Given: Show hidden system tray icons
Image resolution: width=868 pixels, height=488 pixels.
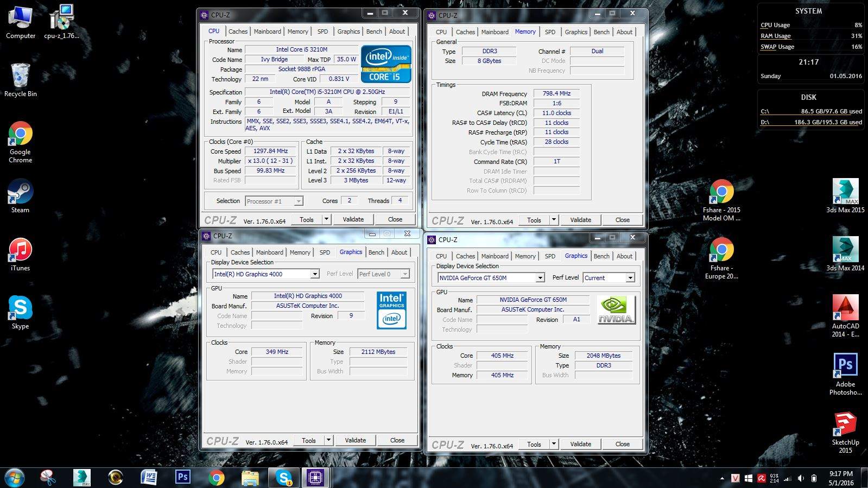Looking at the screenshot, I should coord(722,478).
